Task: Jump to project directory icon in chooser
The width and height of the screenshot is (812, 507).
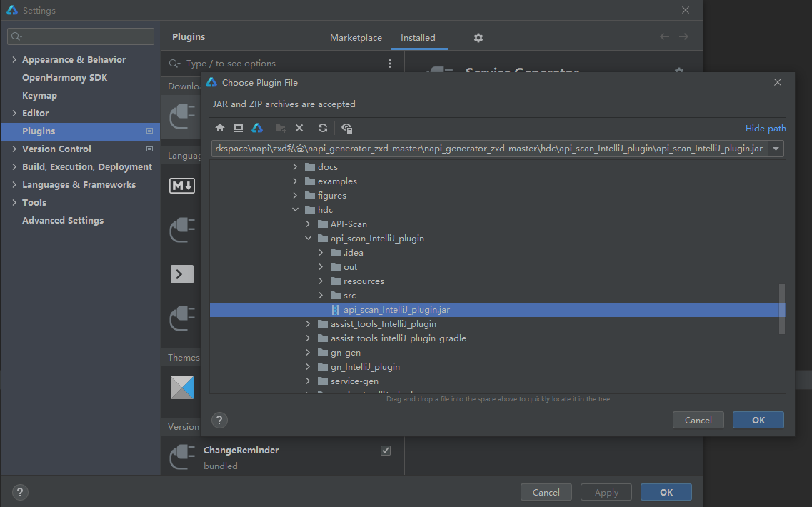Action: pyautogui.click(x=257, y=128)
